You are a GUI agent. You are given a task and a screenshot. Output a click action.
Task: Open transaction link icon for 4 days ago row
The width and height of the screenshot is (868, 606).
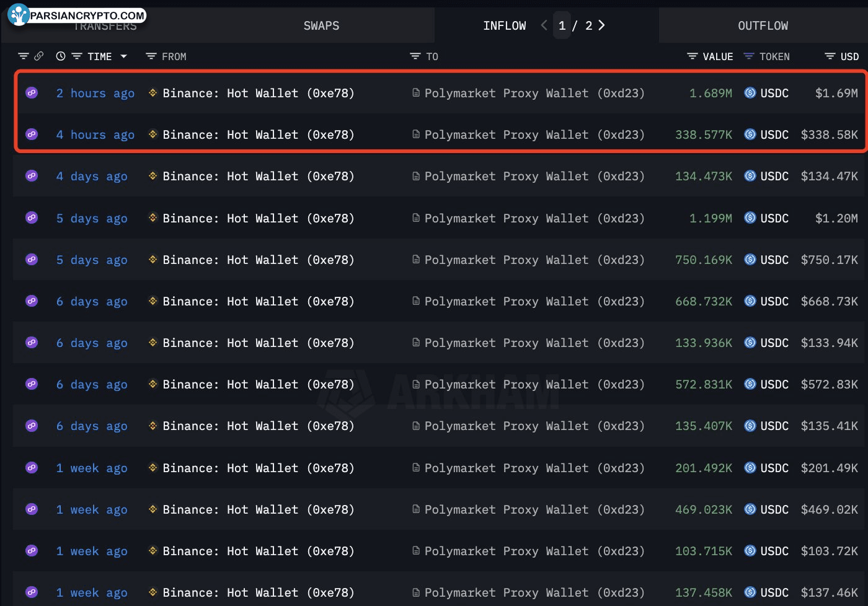click(x=32, y=176)
